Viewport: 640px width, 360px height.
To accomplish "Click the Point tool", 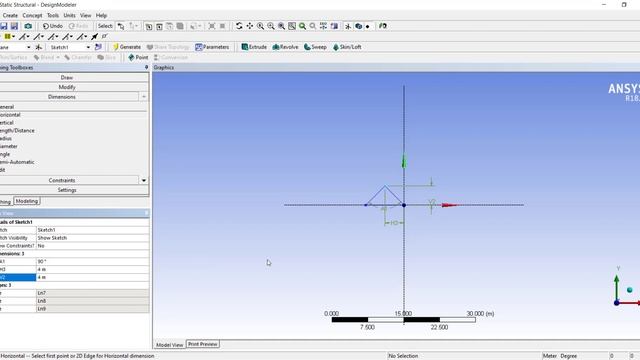I will (138, 58).
